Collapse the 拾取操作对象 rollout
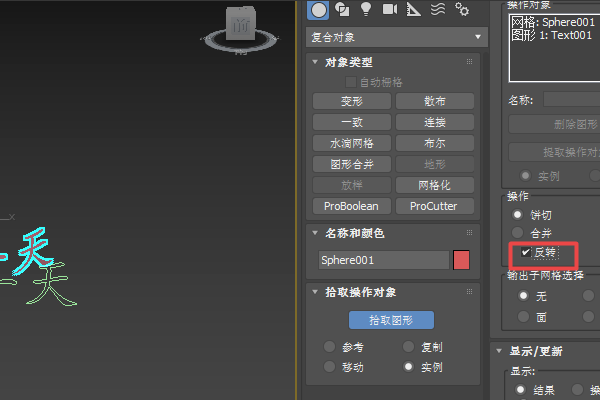Screen dimensions: 600x400 [x=315, y=292]
